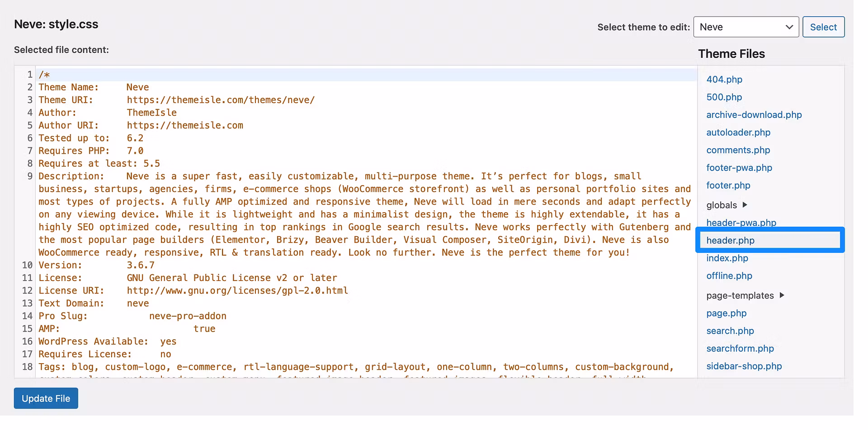Open the theme selection dropdown showing Neve

pyautogui.click(x=745, y=27)
